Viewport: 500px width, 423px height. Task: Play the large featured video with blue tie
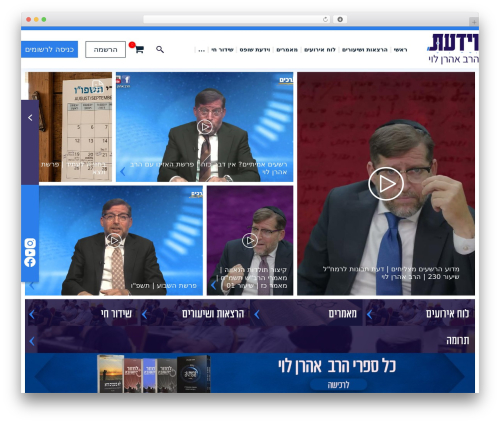[x=386, y=184]
